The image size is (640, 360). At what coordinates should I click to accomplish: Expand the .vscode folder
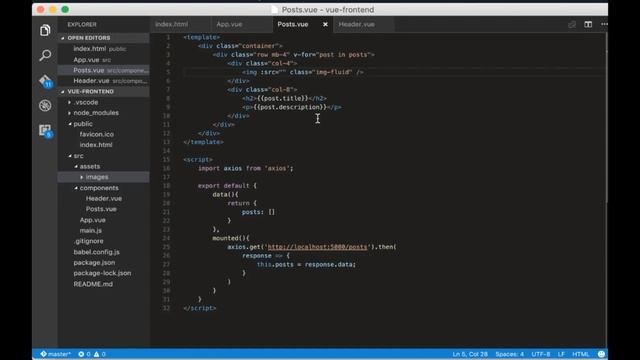pyautogui.click(x=104, y=102)
